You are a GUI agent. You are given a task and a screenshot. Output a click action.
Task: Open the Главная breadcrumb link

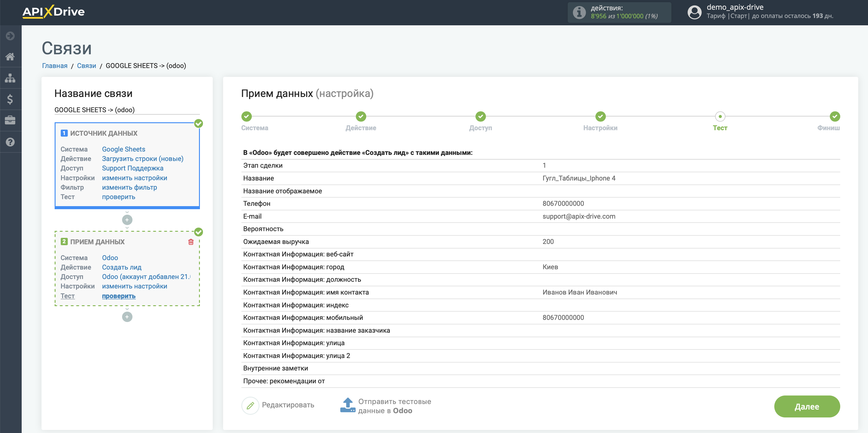[55, 66]
